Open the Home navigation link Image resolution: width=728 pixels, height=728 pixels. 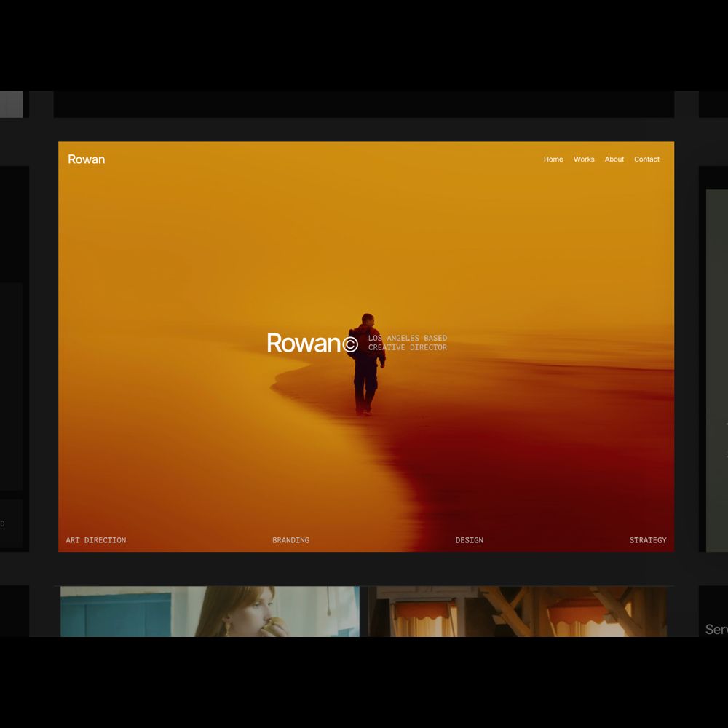point(553,159)
